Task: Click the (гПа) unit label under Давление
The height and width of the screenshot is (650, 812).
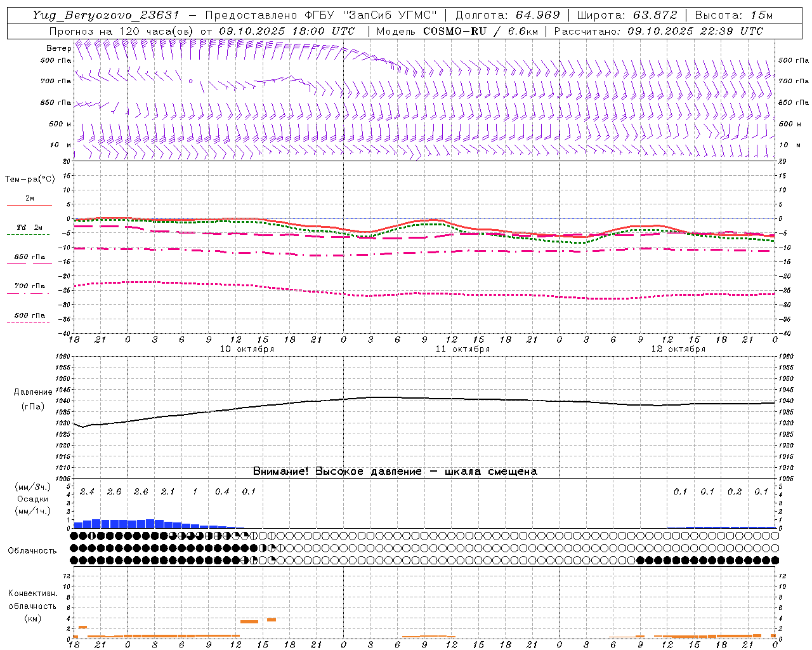Action: [x=33, y=407]
